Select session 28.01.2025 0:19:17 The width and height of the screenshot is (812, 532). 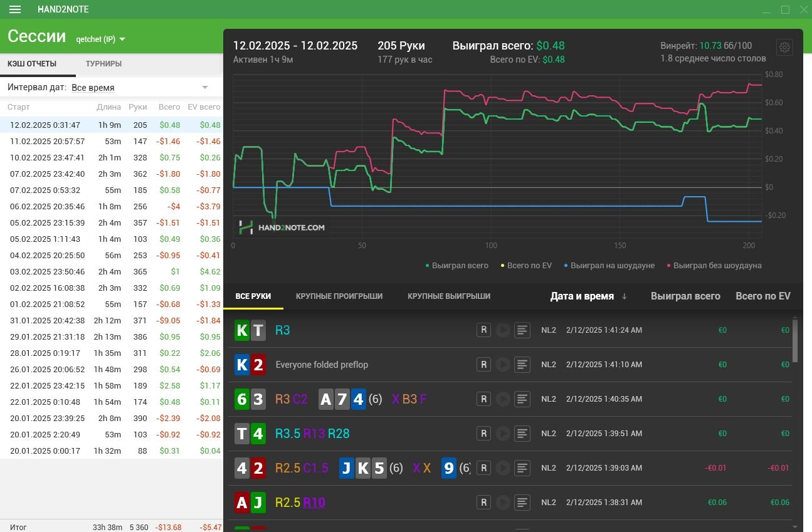tap(112, 353)
